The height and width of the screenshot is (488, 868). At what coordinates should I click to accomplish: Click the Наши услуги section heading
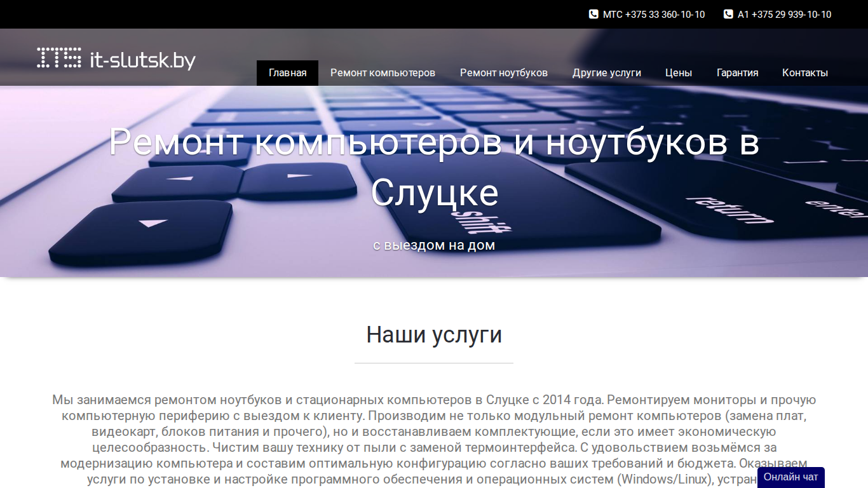pos(434,334)
